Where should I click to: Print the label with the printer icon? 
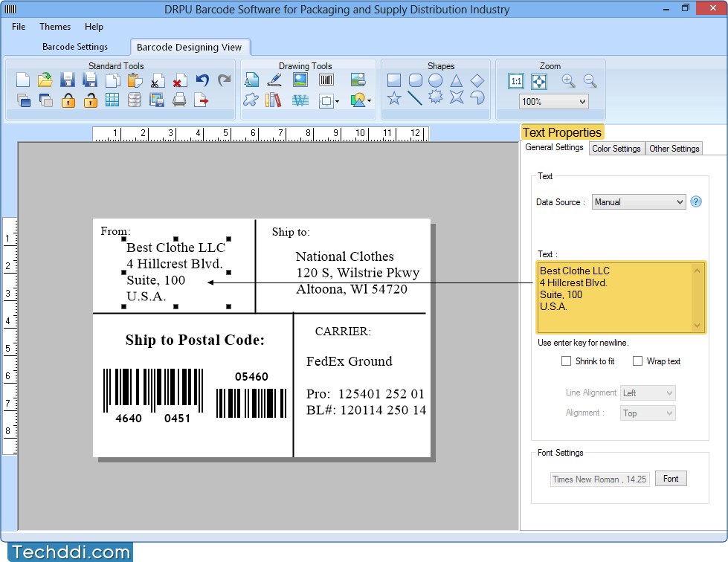click(178, 100)
